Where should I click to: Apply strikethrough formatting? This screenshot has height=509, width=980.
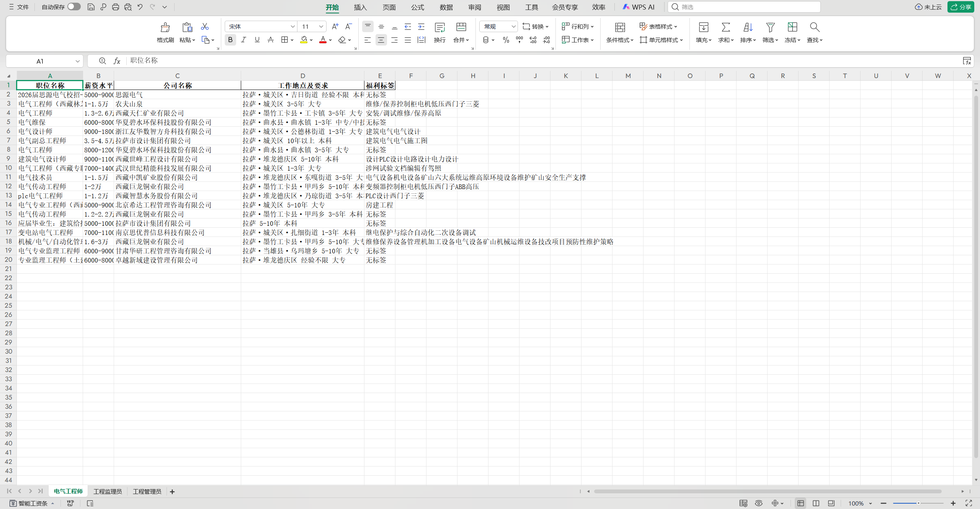click(270, 40)
